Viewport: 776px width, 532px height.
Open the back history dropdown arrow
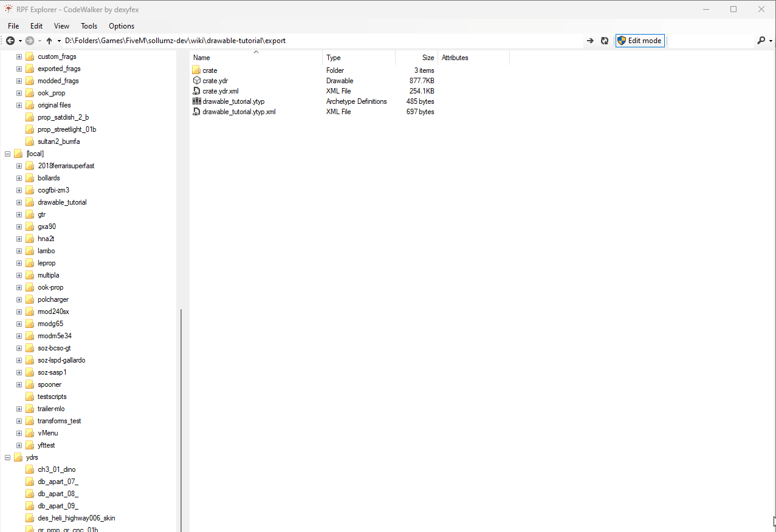click(20, 41)
